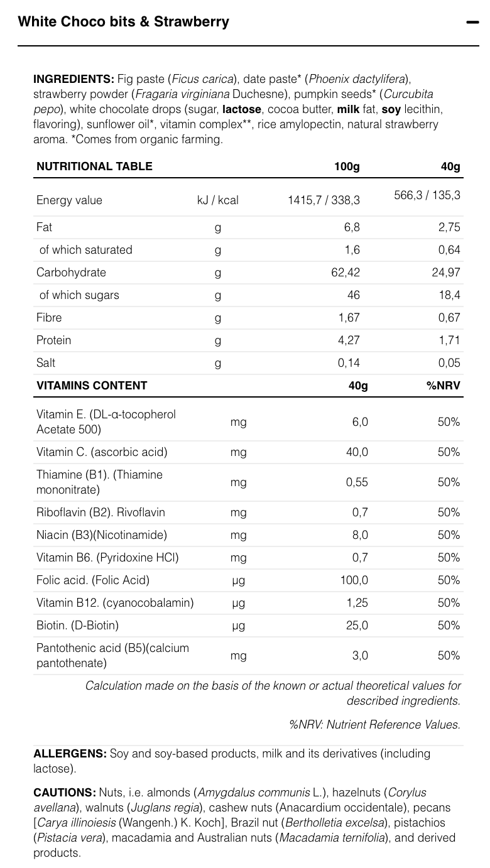Click the %NRV: Nutrient Reference Values note

click(374, 725)
